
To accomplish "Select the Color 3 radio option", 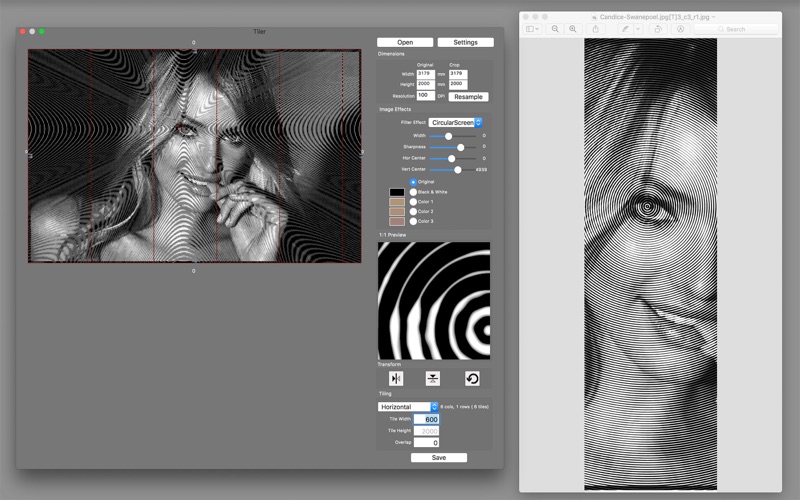I will point(413,221).
